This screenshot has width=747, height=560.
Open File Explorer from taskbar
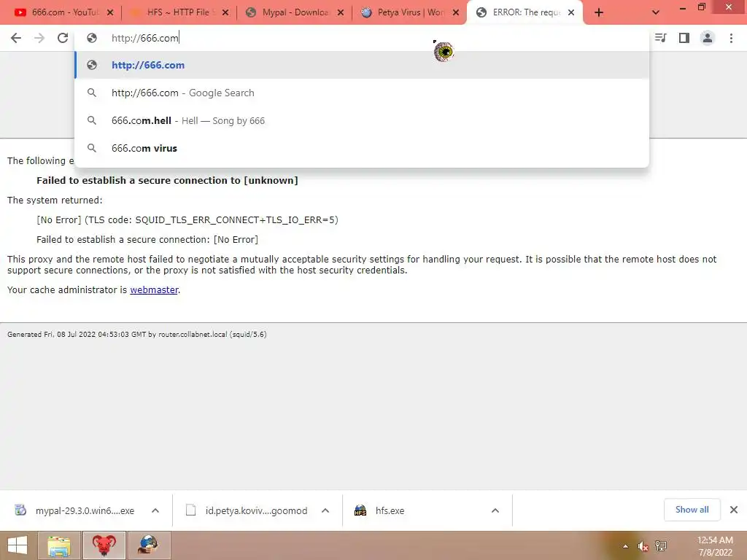click(59, 545)
